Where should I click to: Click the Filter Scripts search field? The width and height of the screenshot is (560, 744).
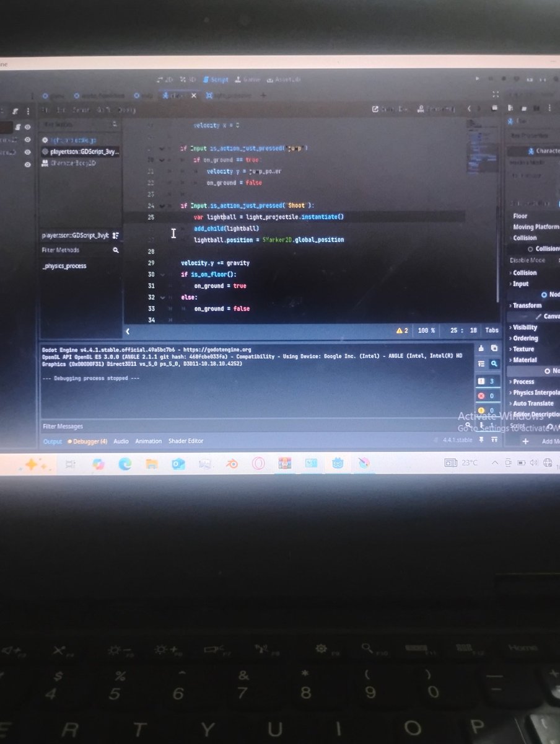click(79, 125)
